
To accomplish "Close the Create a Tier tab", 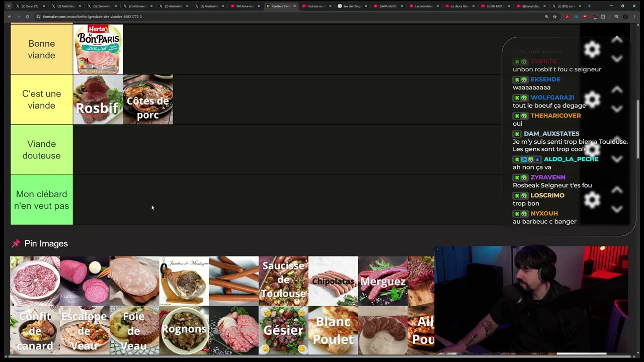I will (x=294, y=6).
